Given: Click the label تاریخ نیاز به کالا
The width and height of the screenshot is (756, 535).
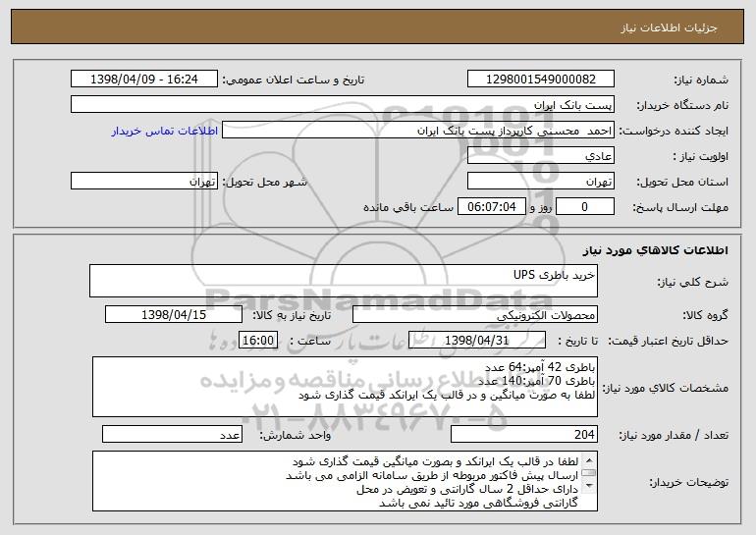Looking at the screenshot, I should tap(292, 316).
